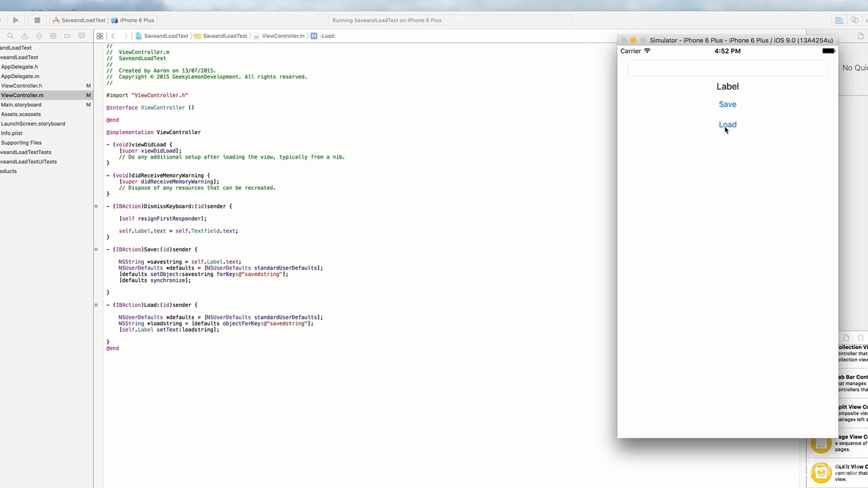Viewport: 868px width, 488px height.
Task: Click the Save IBAction connection circle
Action: click(x=96, y=249)
